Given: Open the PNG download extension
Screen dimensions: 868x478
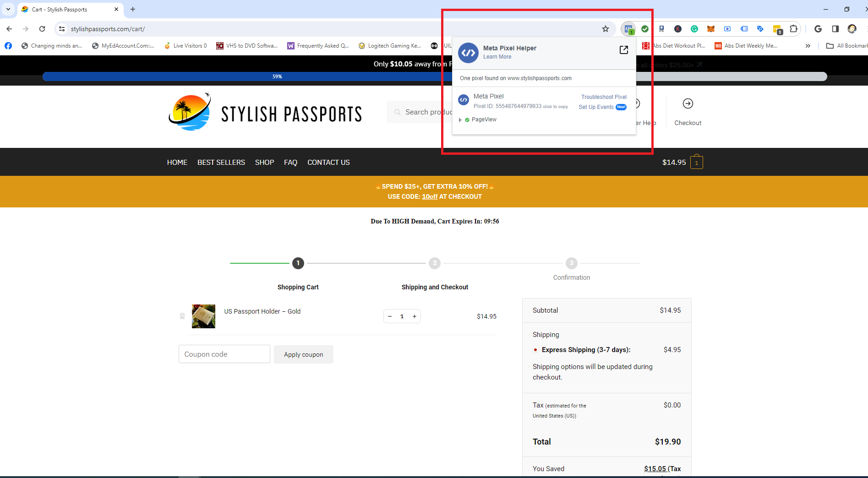Looking at the screenshot, I should coord(661,29).
